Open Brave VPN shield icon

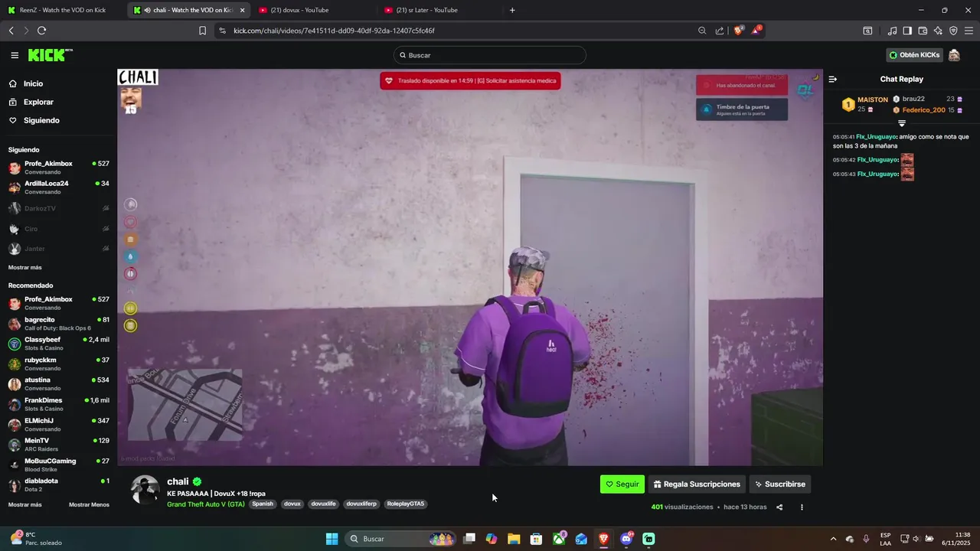953,31
